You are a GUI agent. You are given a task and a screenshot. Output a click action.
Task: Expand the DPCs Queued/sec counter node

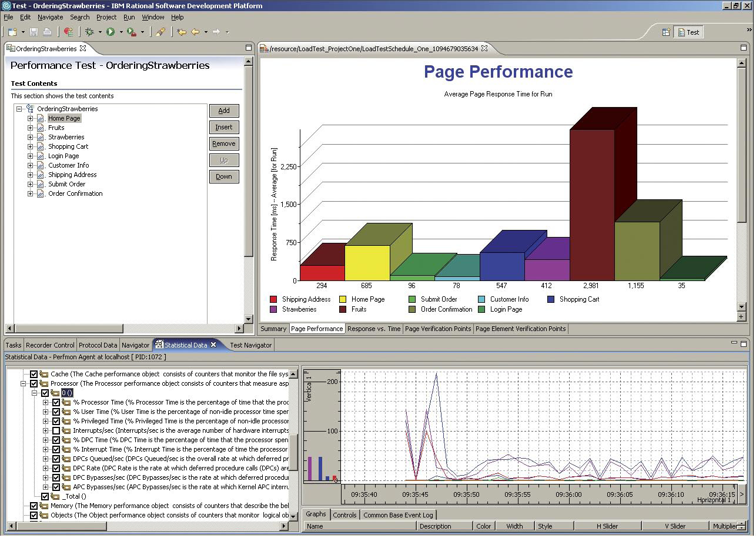tap(46, 459)
